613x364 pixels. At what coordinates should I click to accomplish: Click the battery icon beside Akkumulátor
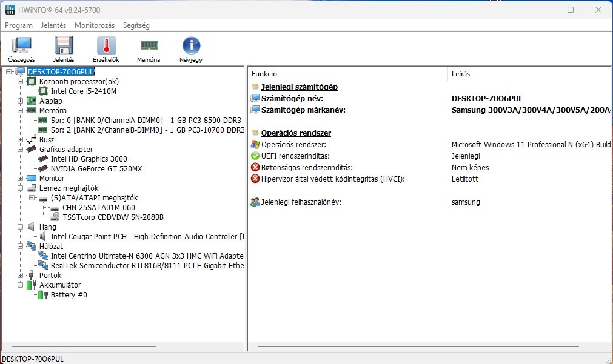pos(32,285)
